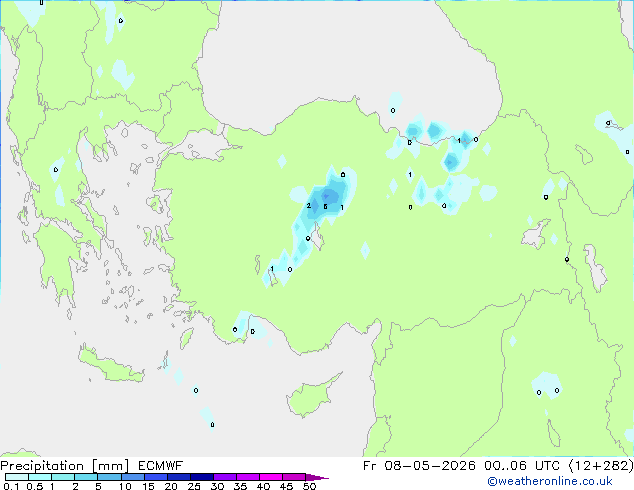Select legend swatch between 25 and 30
This screenshot has height=490, width=634.
[x=201, y=477]
